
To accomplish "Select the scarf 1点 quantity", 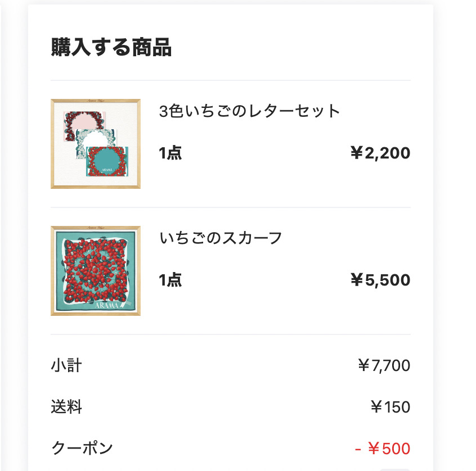I will [x=170, y=280].
